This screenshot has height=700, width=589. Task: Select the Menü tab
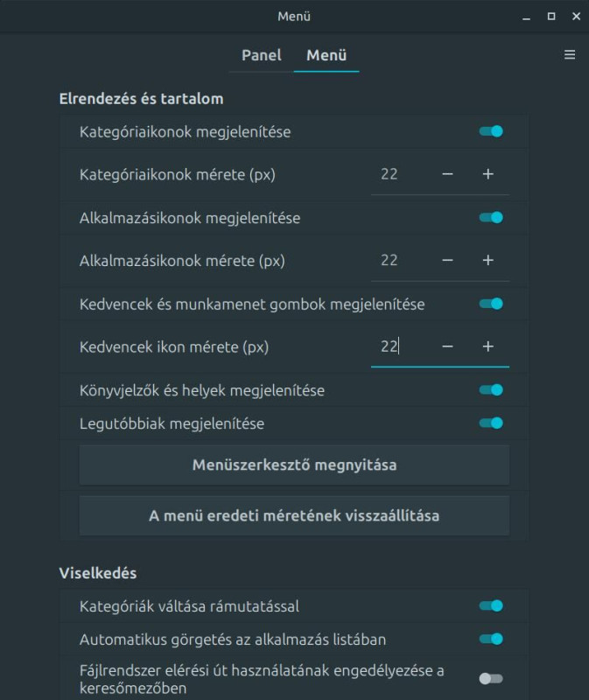pyautogui.click(x=326, y=55)
